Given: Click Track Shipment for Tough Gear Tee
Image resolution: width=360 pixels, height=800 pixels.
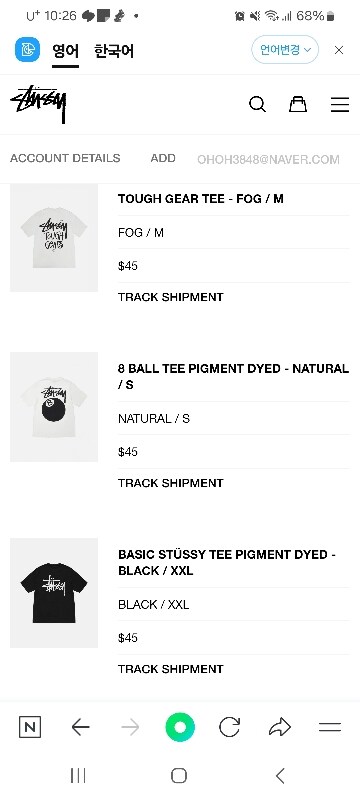Looking at the screenshot, I should tap(170, 297).
